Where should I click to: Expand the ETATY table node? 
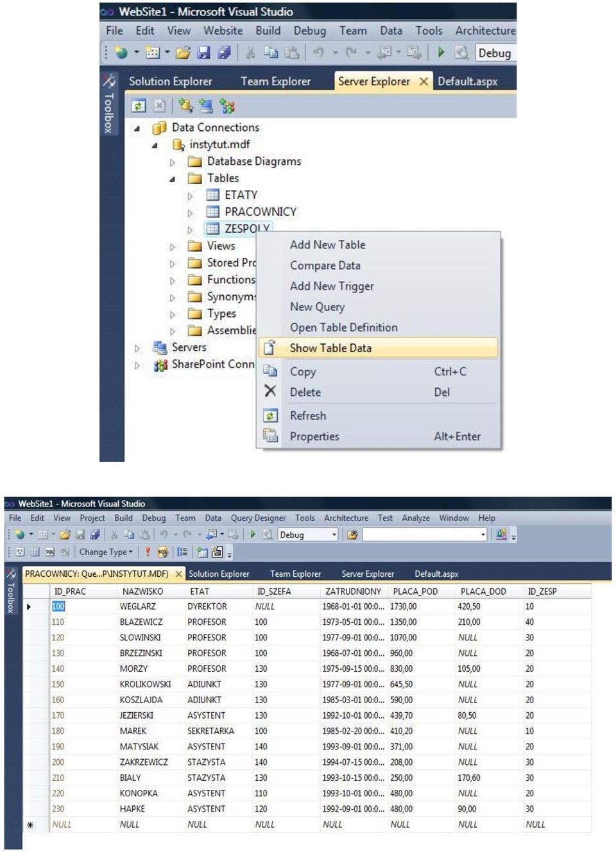click(190, 196)
